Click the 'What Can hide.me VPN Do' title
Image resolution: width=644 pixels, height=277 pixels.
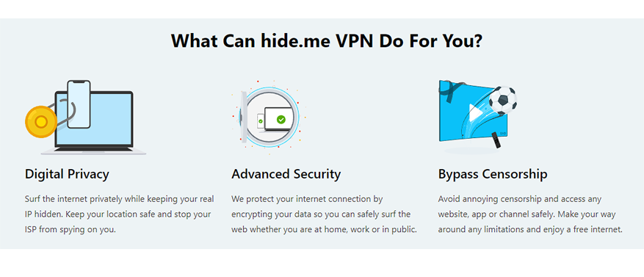point(327,40)
